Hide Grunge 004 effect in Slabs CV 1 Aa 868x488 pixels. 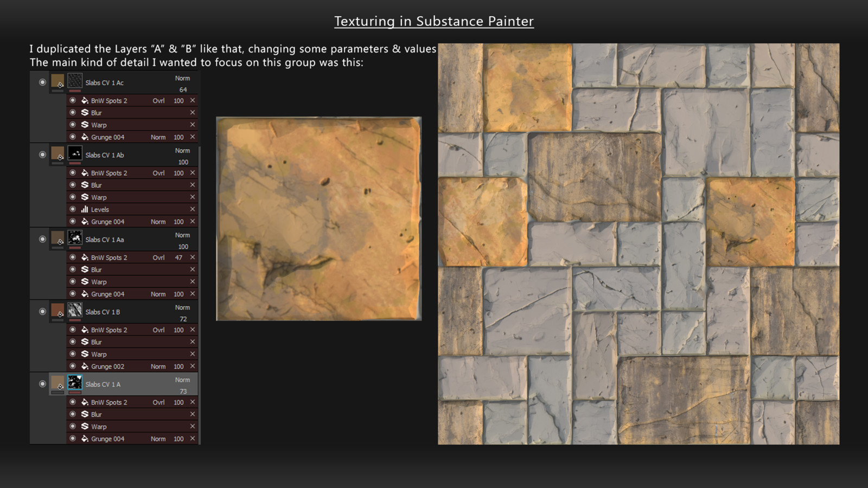pos(73,294)
